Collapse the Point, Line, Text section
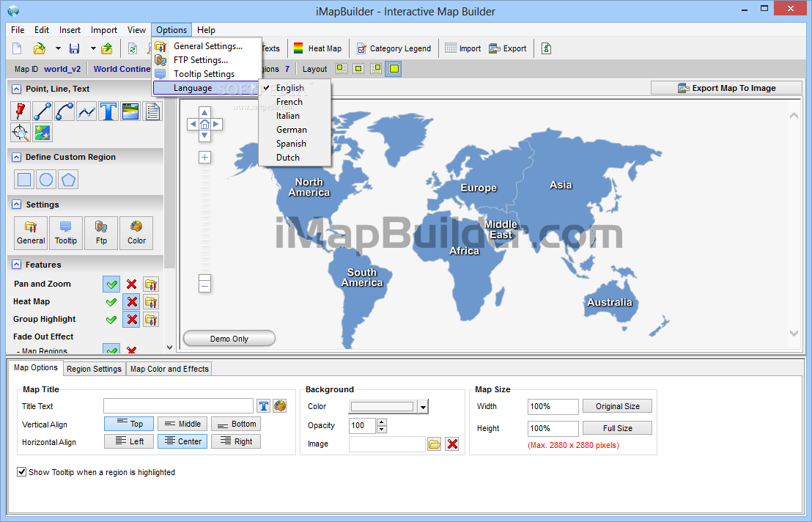The image size is (812, 522). tap(17, 89)
